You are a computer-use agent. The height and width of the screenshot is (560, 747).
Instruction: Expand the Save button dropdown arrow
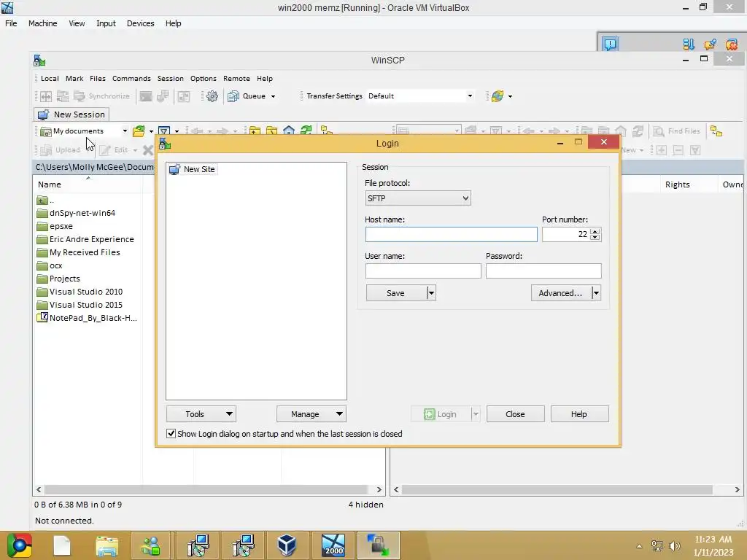(x=431, y=293)
